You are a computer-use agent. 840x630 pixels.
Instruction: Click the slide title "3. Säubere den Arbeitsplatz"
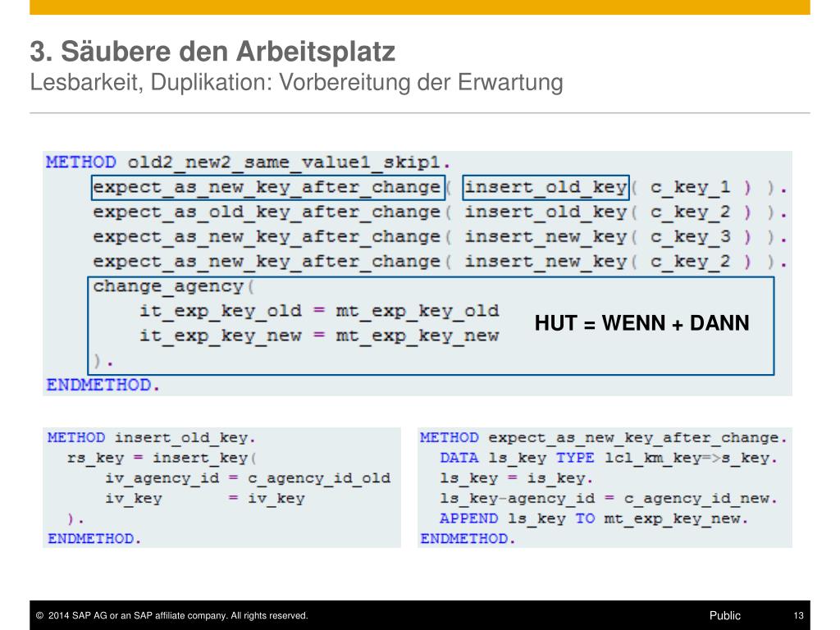[212, 52]
